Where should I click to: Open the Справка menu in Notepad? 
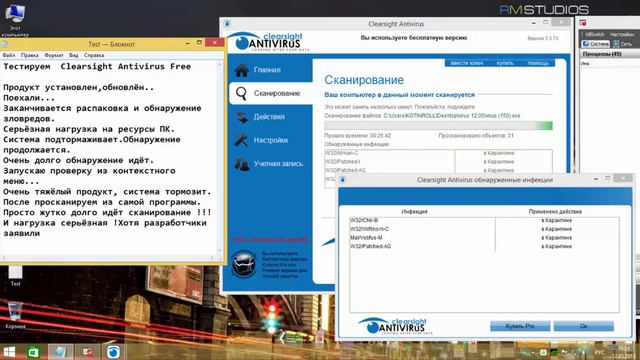[94, 55]
